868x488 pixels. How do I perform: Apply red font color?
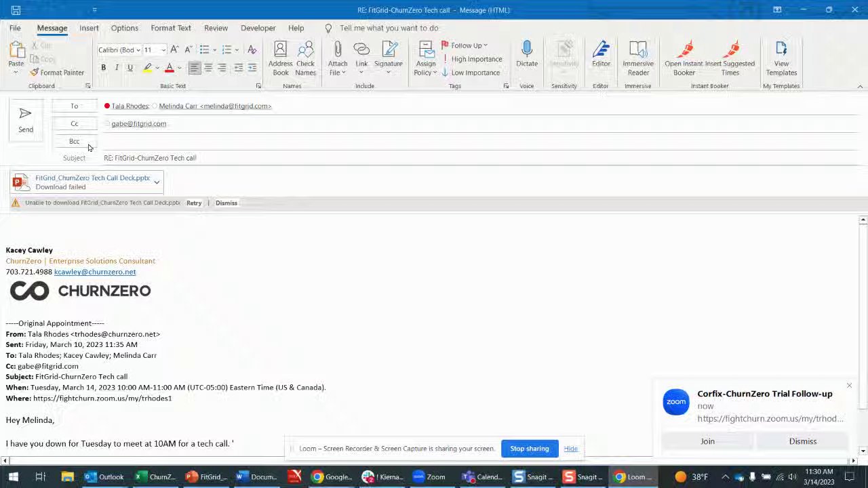(x=169, y=68)
